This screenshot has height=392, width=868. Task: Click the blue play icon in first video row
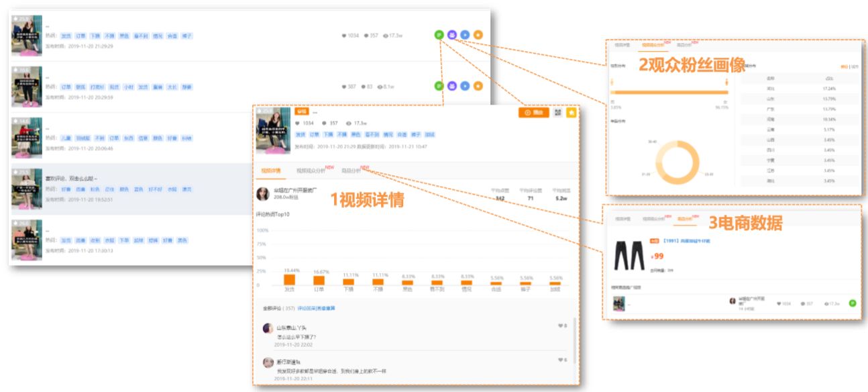465,34
